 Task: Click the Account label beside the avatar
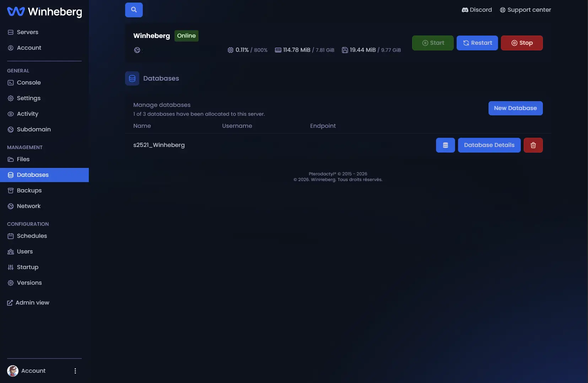(x=33, y=371)
